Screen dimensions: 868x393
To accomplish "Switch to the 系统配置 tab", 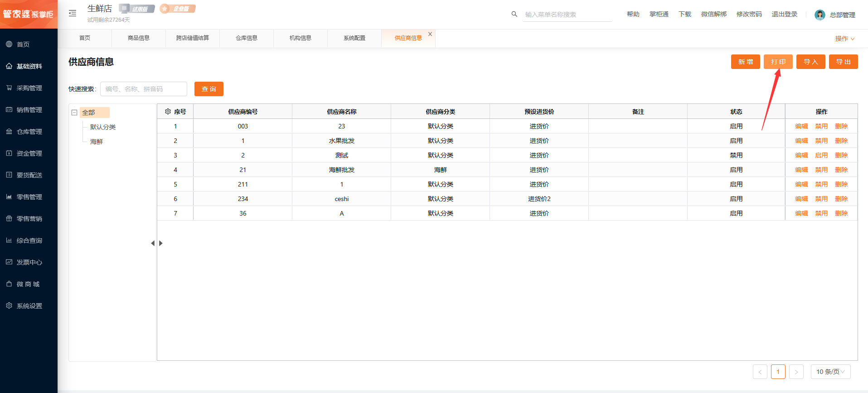I will point(354,38).
